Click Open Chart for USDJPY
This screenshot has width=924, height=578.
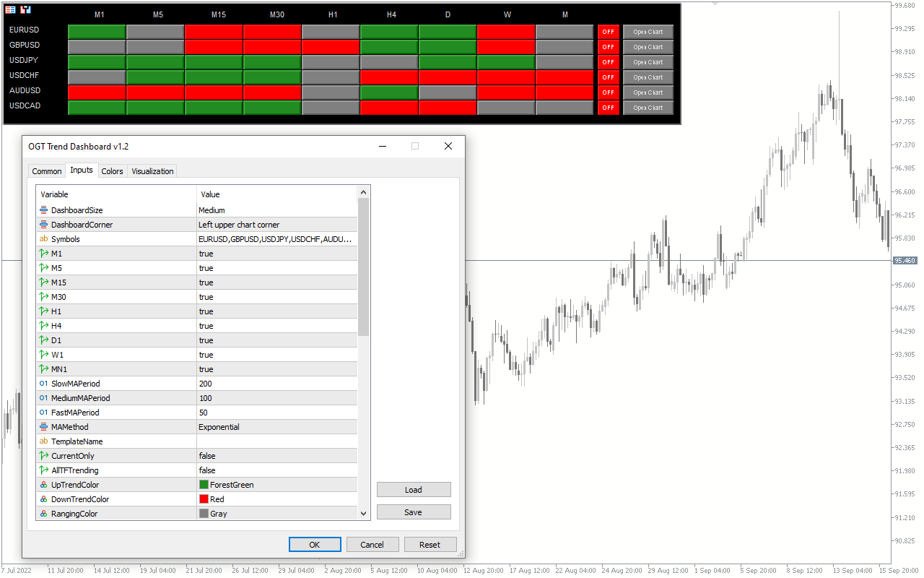pyautogui.click(x=648, y=62)
